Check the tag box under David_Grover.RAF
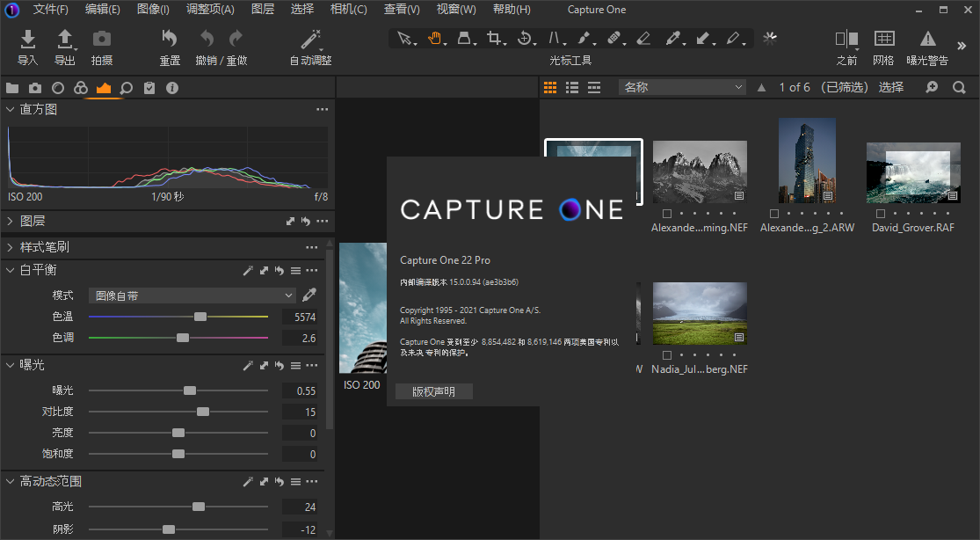The width and height of the screenshot is (980, 540). click(881, 214)
